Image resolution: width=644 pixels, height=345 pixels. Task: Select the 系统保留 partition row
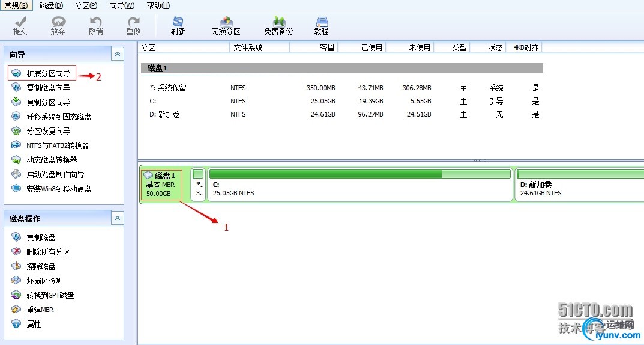[x=342, y=88]
